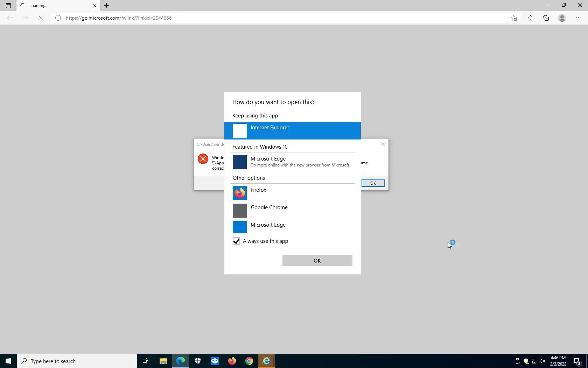588x368 pixels.
Task: Open taskbar clock and calendar
Action: (x=558, y=361)
